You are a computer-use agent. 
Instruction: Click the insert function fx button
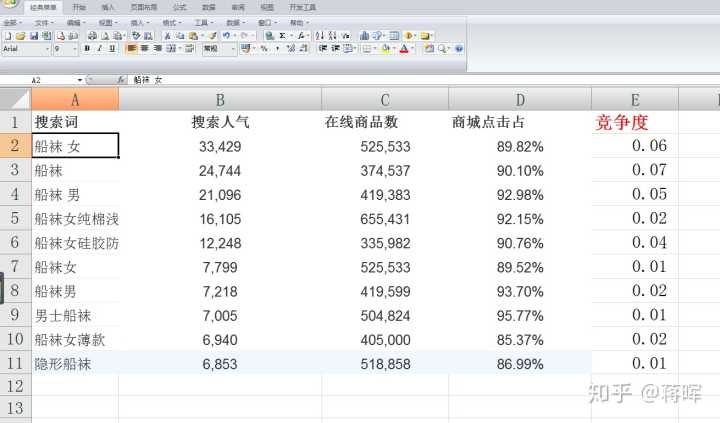click(x=121, y=79)
